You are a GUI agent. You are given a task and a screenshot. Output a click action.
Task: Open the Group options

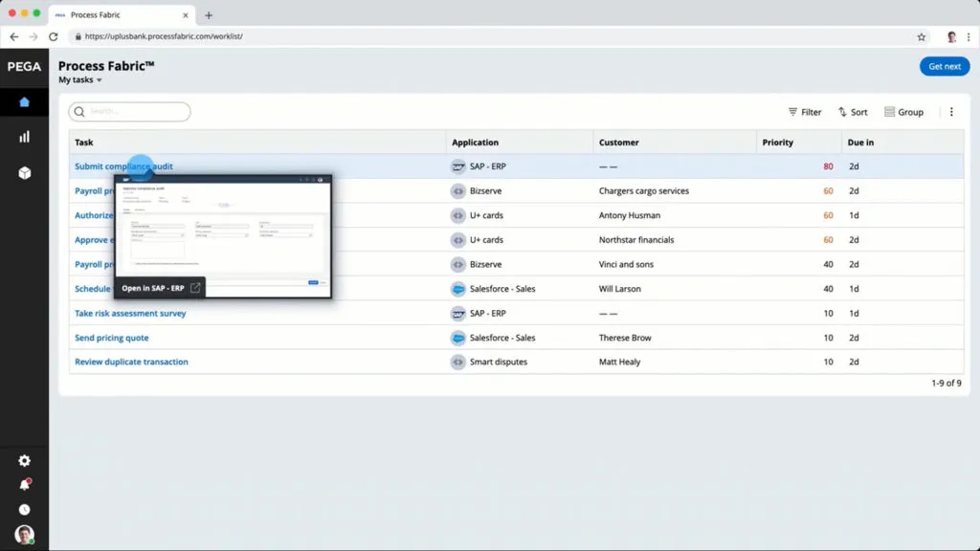pos(903,112)
